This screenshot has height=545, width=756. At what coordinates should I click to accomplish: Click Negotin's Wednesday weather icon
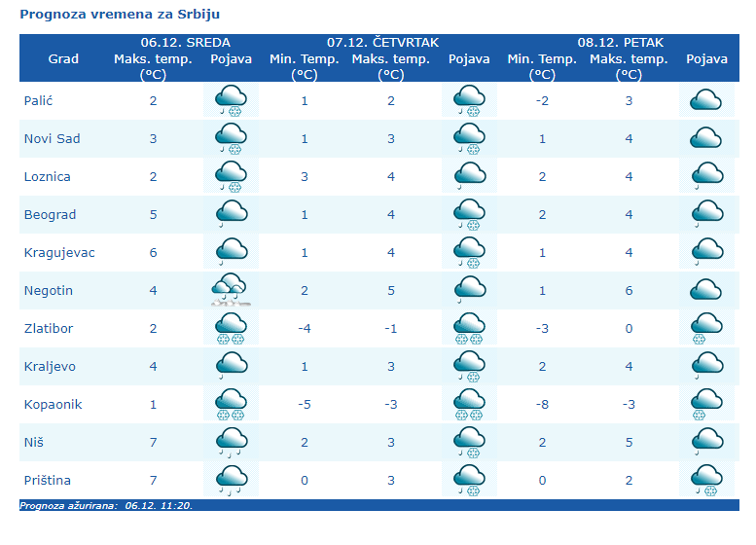[231, 290]
